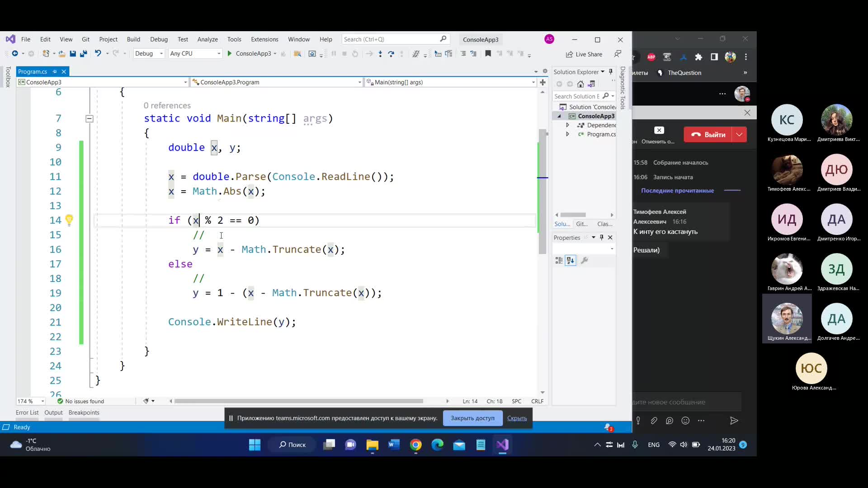Open Word from the taskbar
The width and height of the screenshot is (868, 488).
(x=394, y=445)
